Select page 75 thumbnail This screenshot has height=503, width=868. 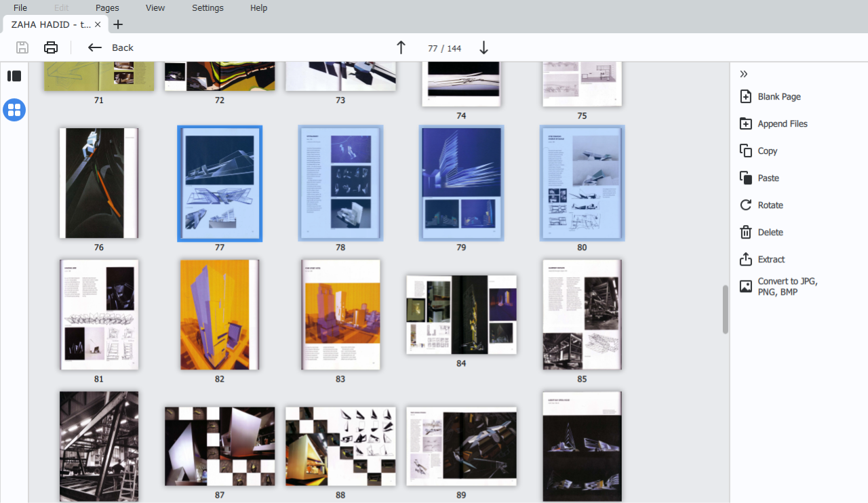click(582, 84)
